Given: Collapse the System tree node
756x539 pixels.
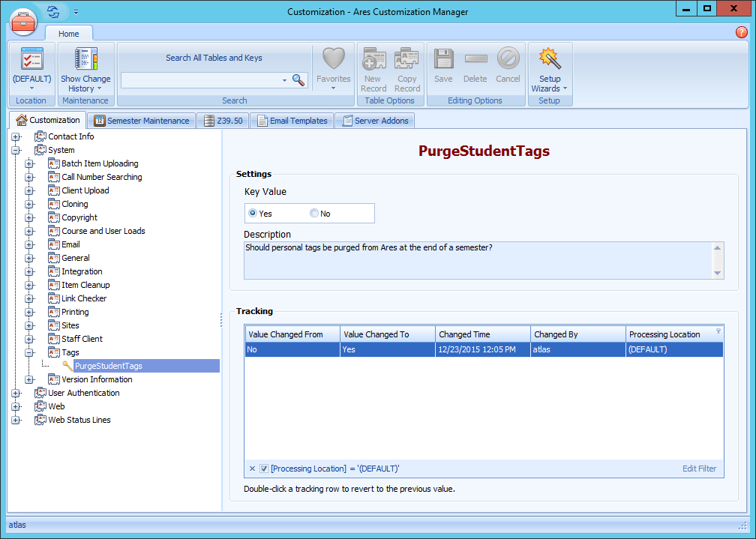Looking at the screenshot, I should coord(16,149).
